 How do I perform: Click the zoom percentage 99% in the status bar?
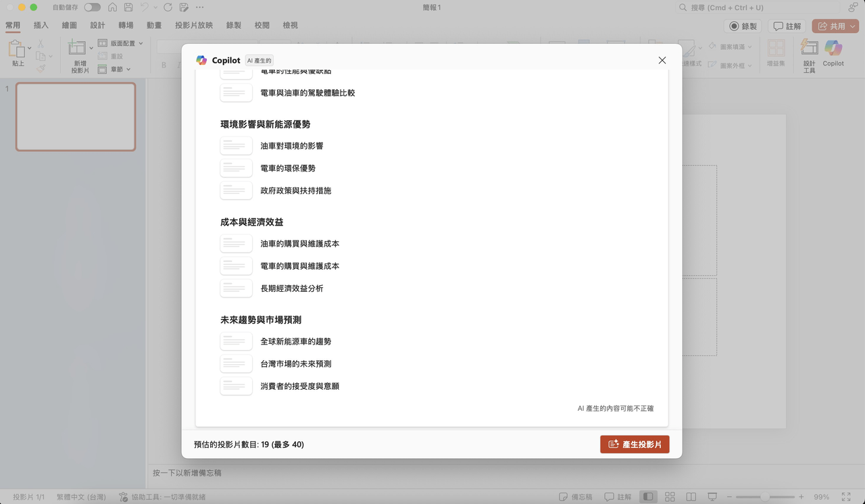tap(821, 497)
